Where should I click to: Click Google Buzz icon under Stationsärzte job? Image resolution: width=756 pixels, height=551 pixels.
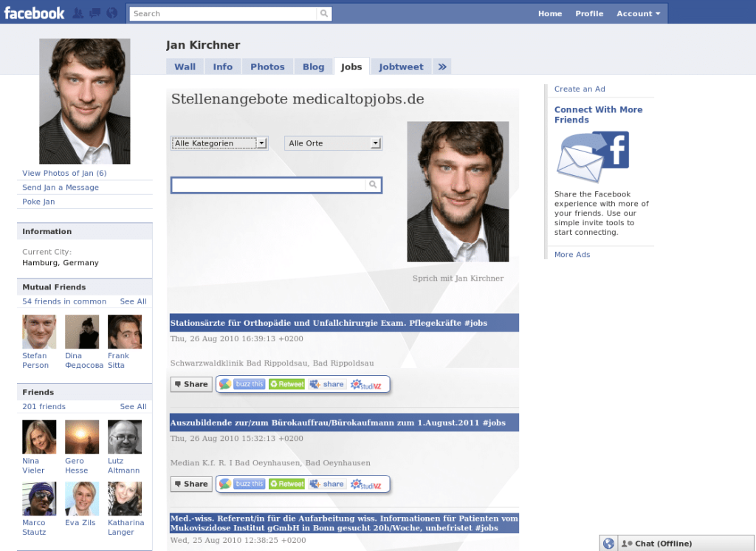224,384
